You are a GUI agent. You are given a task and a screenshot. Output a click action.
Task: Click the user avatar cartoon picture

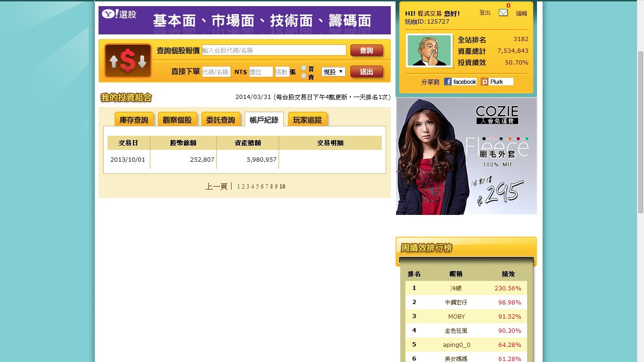click(429, 50)
